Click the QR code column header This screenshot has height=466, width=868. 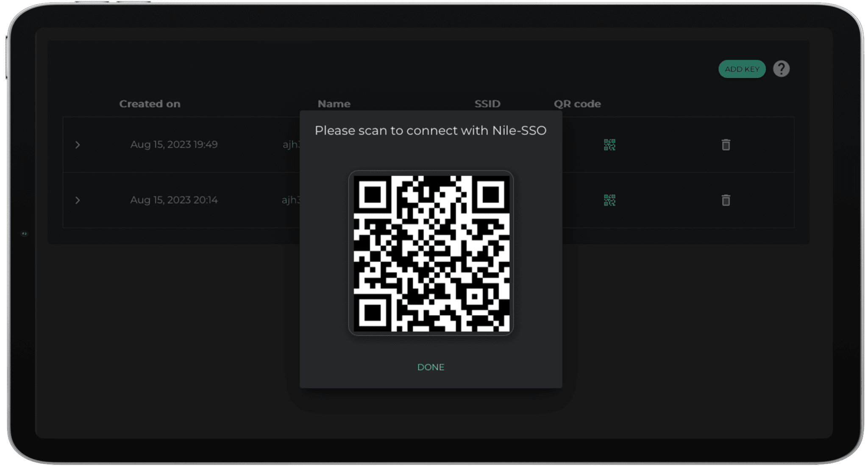[x=577, y=104]
